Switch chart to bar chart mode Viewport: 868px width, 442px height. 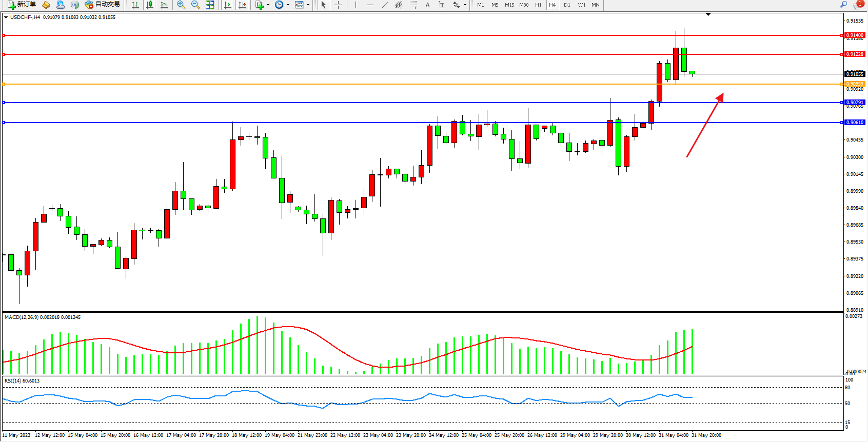click(x=135, y=5)
